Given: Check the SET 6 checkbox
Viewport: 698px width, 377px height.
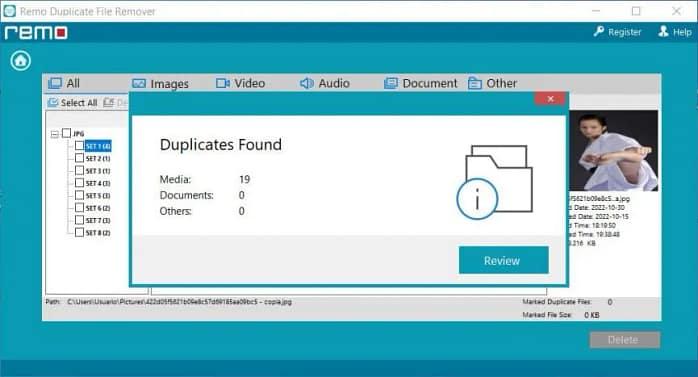Looking at the screenshot, I should pos(79,208).
